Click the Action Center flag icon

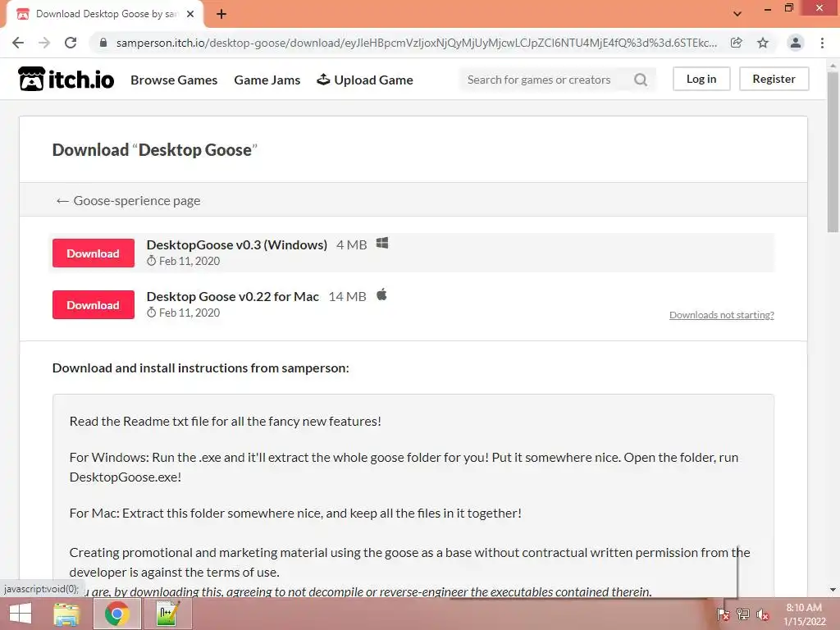click(x=724, y=614)
